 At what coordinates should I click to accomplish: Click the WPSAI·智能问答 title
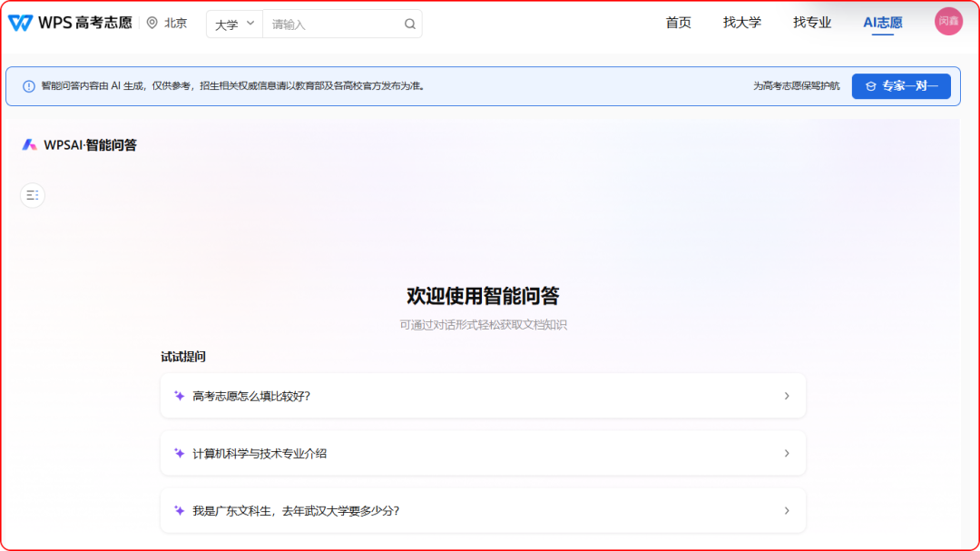90,145
